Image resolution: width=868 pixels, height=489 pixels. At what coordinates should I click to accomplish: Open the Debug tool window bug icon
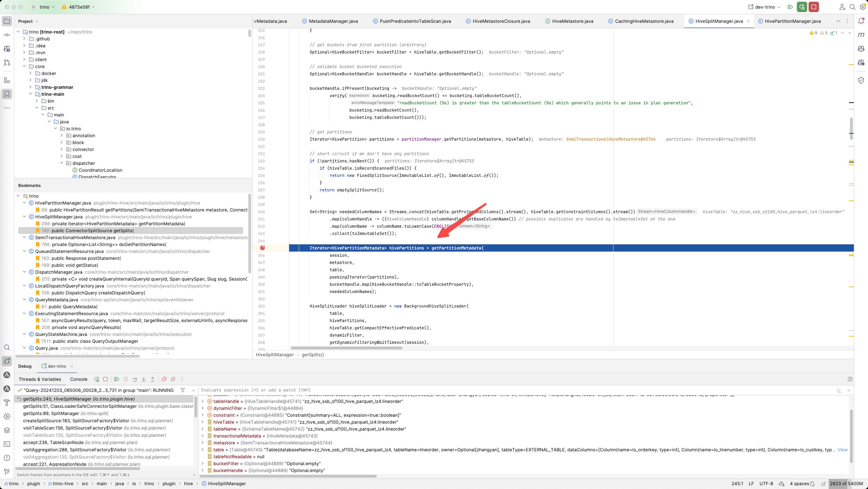point(7,361)
